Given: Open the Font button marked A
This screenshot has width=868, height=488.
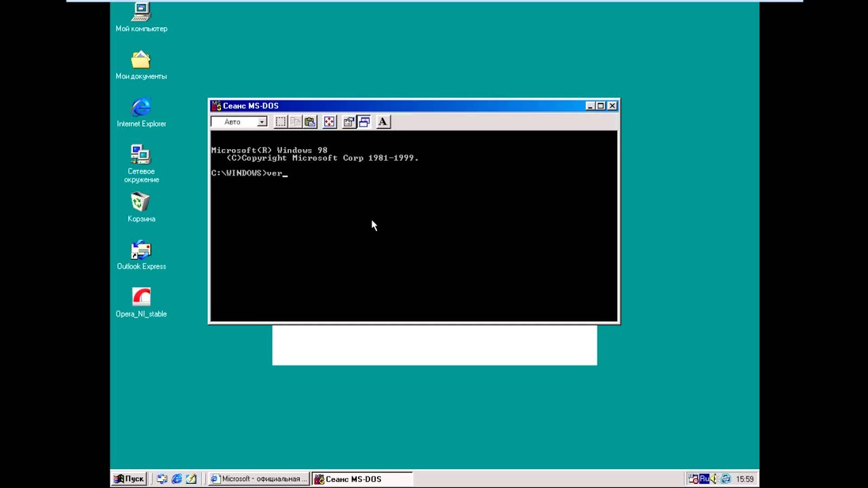Looking at the screenshot, I should coord(382,122).
